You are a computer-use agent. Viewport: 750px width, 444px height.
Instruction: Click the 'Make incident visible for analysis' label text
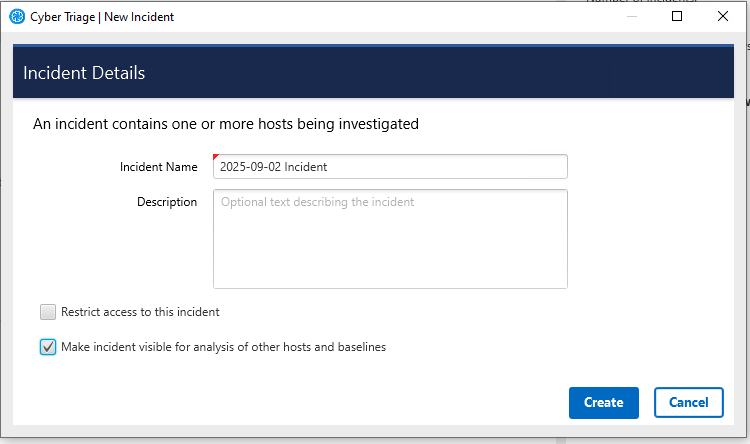(223, 347)
